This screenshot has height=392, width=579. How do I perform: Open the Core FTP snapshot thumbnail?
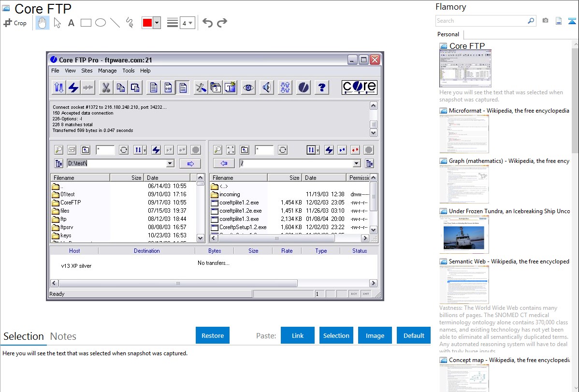click(x=465, y=69)
